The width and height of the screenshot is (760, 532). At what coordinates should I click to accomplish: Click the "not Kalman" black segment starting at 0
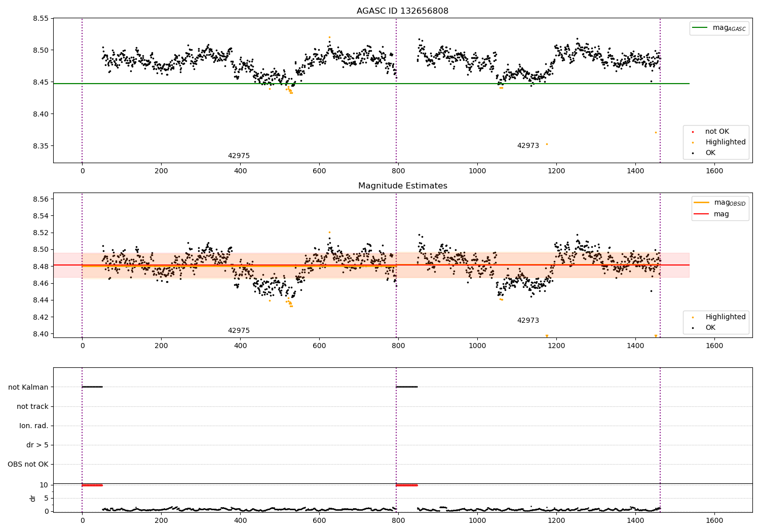click(x=92, y=387)
